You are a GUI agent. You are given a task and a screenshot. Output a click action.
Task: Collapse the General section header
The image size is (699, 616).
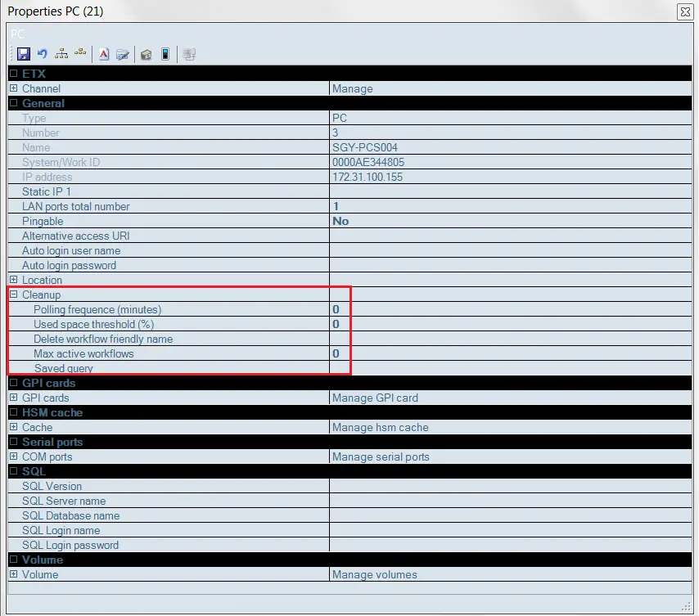pyautogui.click(x=13, y=103)
